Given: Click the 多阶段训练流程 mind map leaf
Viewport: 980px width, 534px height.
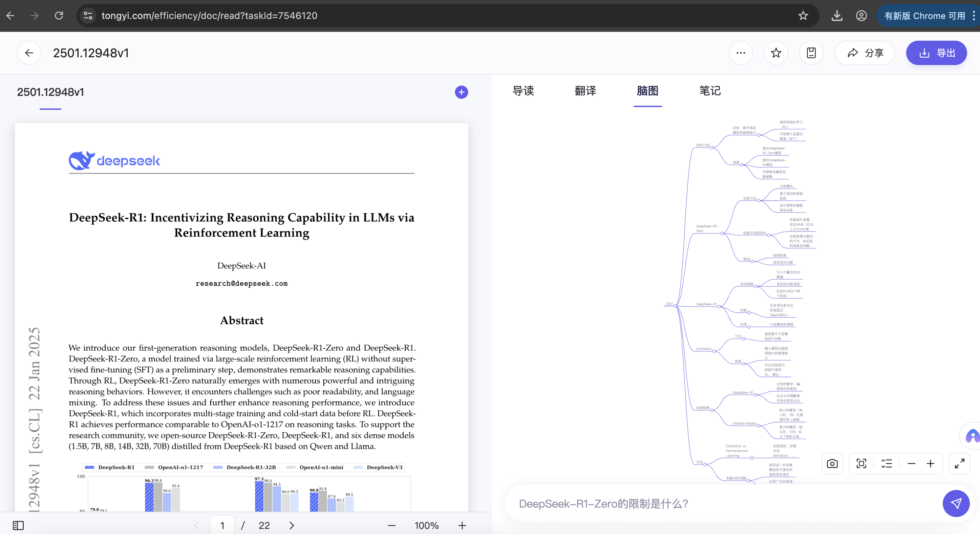Looking at the screenshot, I should click(x=788, y=284).
